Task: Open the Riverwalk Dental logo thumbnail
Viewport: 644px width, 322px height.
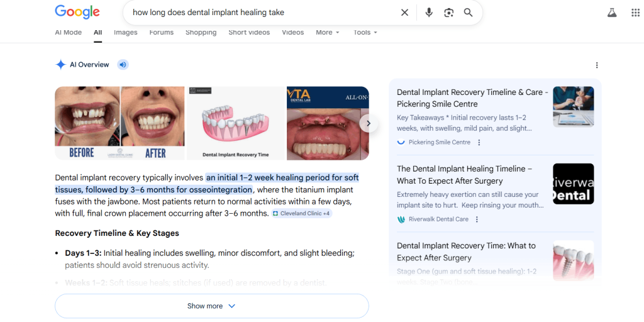Action: tap(574, 184)
